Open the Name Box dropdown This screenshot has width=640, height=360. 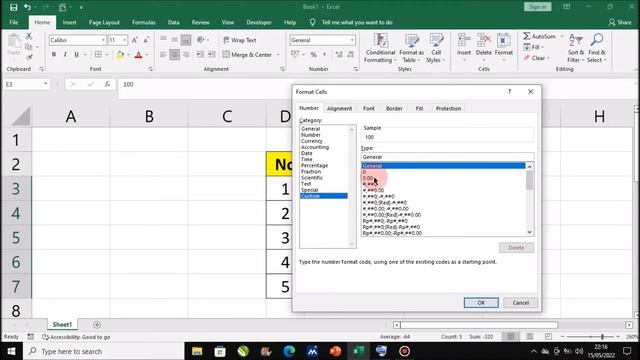click(45, 84)
